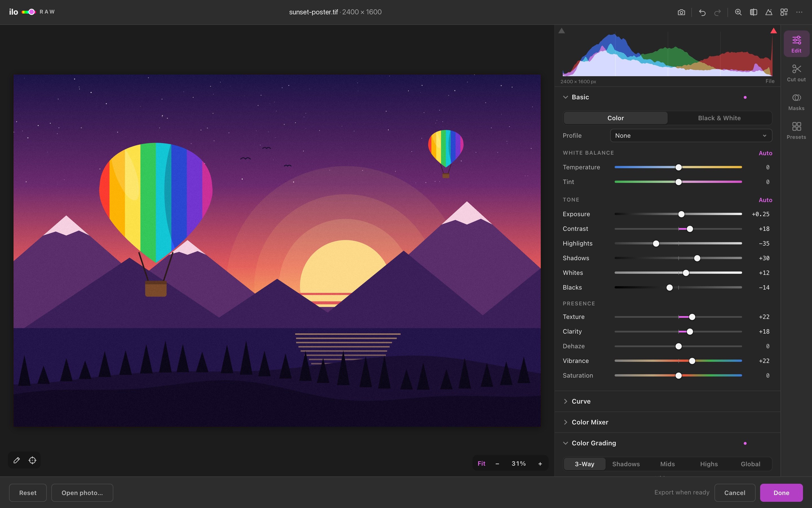This screenshot has width=812, height=508.
Task: Toggle the red highlight clipping indicator
Action: (x=773, y=31)
